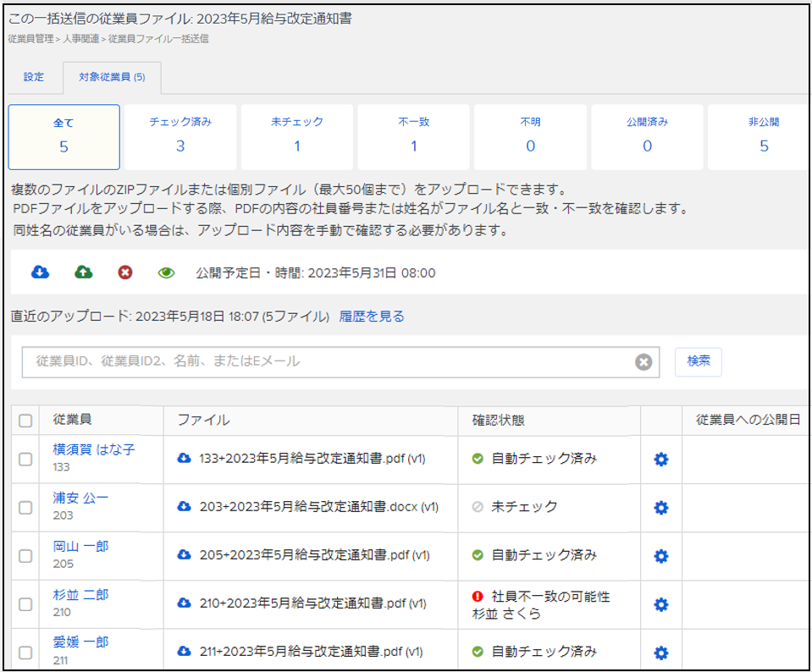Switch to the 設定 tab
This screenshot has height=672, width=812.
[x=34, y=77]
